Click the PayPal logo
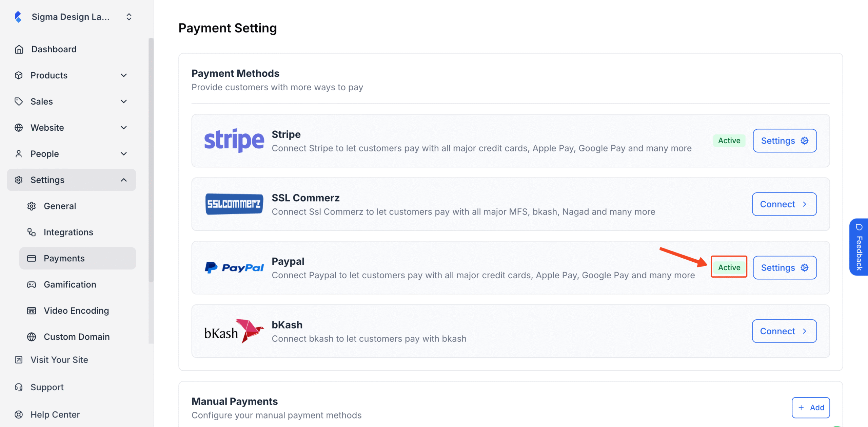This screenshot has height=427, width=868. (234, 268)
